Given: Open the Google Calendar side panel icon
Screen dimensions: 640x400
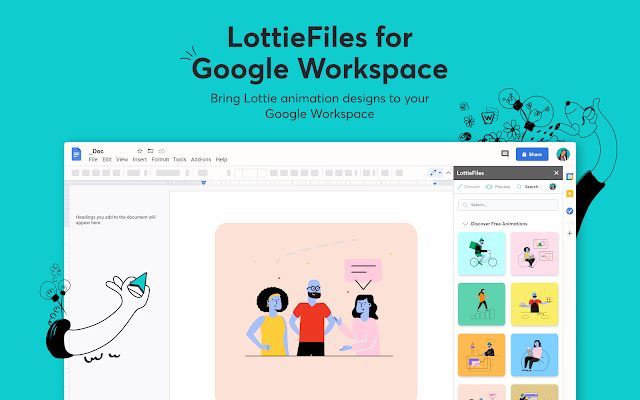Looking at the screenshot, I should 570,176.
